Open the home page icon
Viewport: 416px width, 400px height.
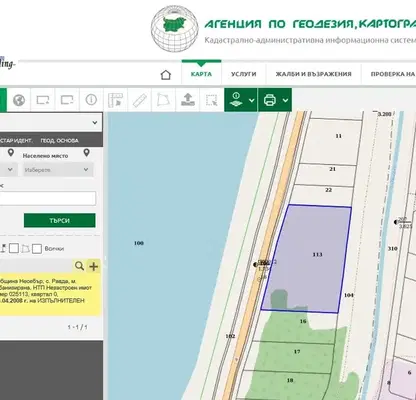click(x=166, y=75)
